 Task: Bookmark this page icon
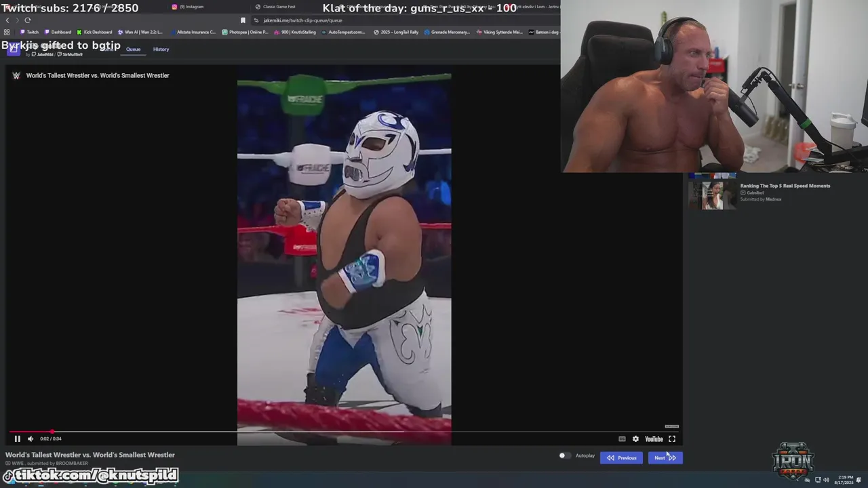[x=243, y=20]
